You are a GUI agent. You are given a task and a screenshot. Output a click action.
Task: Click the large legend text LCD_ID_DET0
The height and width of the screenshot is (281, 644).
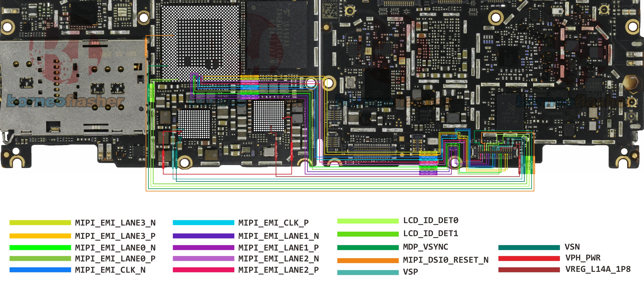click(431, 220)
